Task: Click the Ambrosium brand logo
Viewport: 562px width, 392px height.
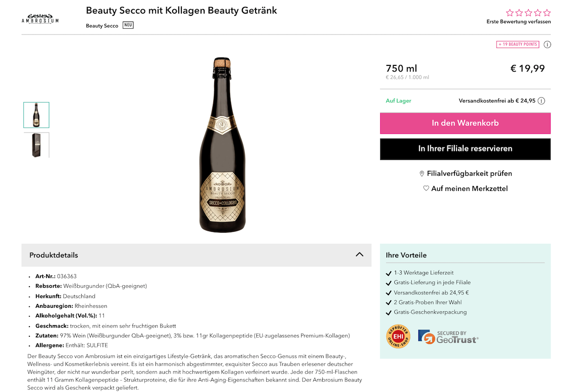Action: pos(40,18)
